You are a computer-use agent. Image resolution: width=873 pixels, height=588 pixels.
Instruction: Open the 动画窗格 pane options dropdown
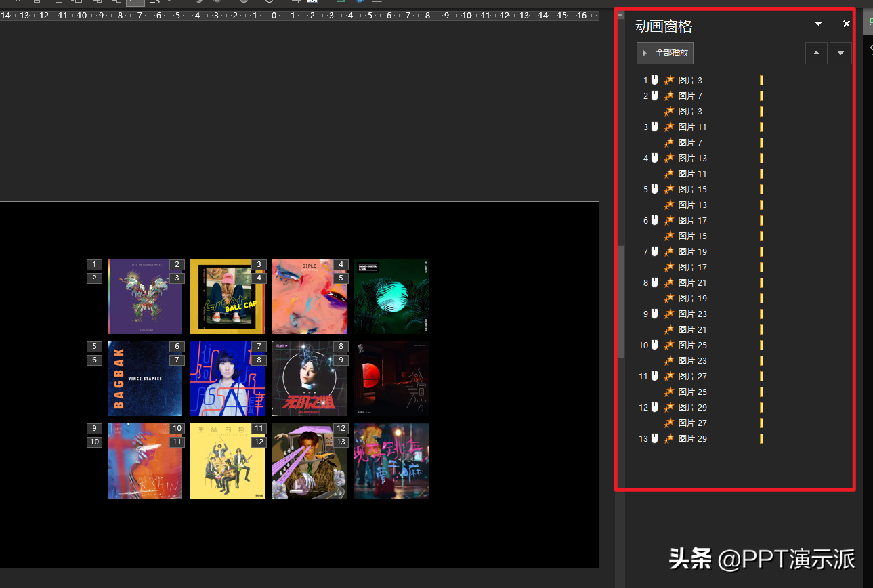[x=818, y=24]
